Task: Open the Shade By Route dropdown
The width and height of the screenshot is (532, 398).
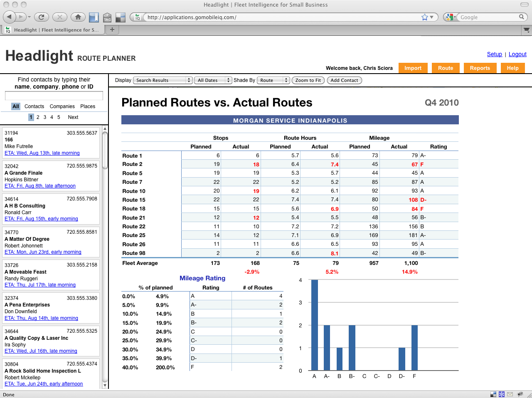Action: [273, 80]
